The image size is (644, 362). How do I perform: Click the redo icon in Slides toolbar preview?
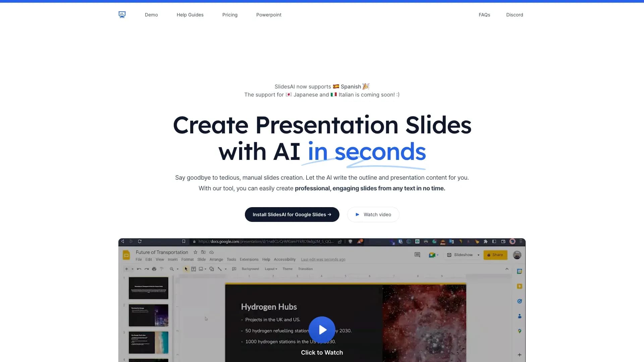click(147, 269)
